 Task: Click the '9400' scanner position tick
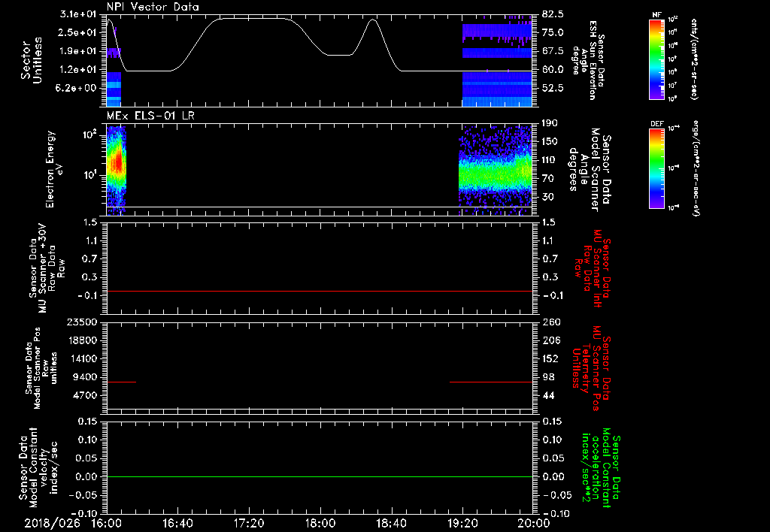(85, 377)
